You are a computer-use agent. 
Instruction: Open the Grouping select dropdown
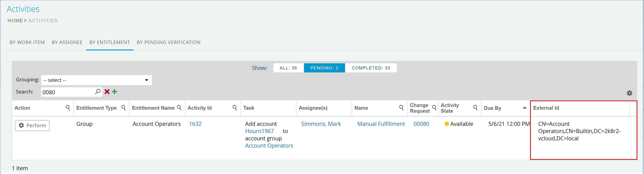(x=96, y=80)
